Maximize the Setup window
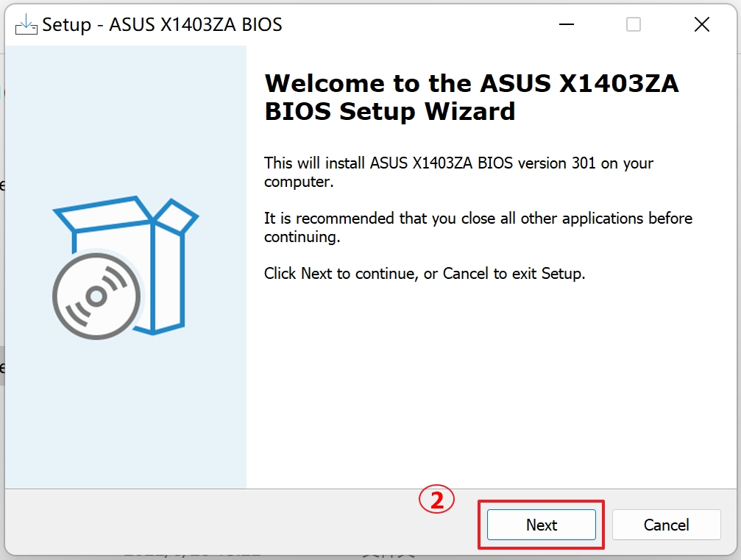741x560 pixels. (633, 24)
